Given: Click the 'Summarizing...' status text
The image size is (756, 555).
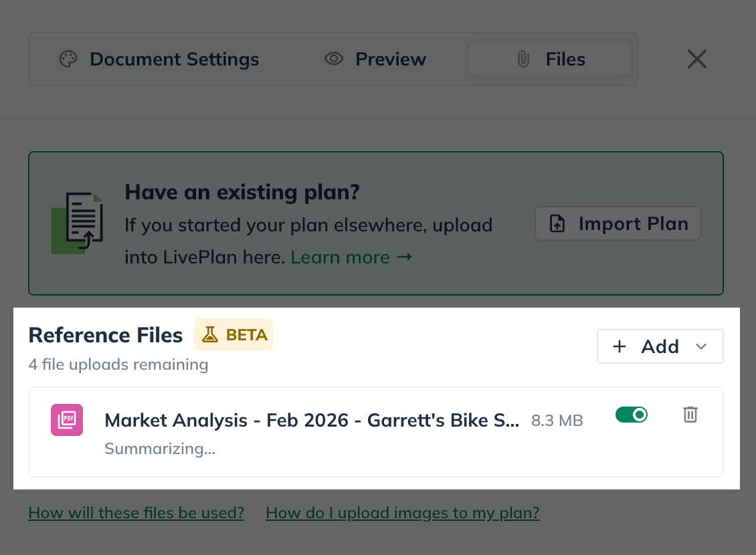Looking at the screenshot, I should click(160, 449).
